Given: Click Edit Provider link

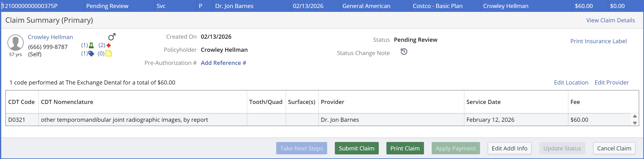Looking at the screenshot, I should coord(611,82).
